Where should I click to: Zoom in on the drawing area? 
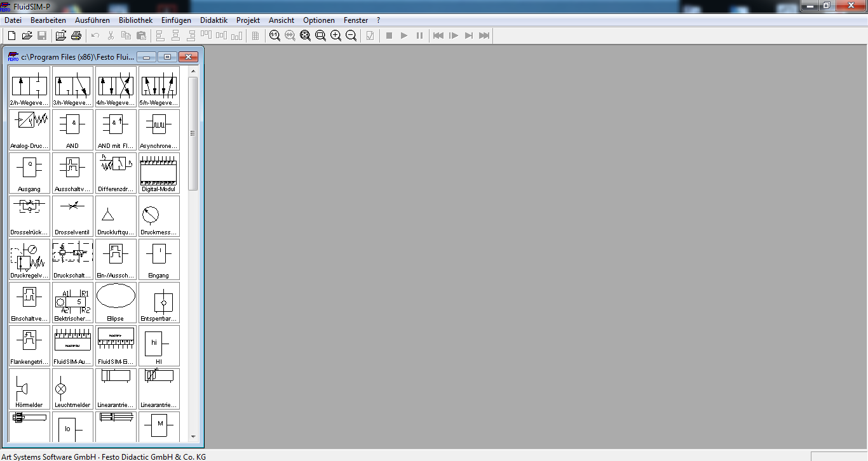point(336,36)
